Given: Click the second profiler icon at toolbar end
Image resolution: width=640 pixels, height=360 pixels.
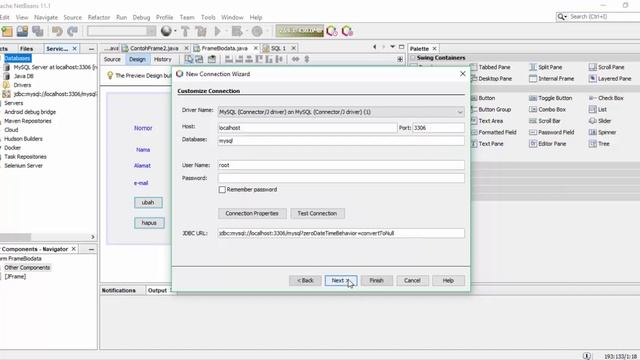Looking at the screenshot, I should [x=347, y=31].
